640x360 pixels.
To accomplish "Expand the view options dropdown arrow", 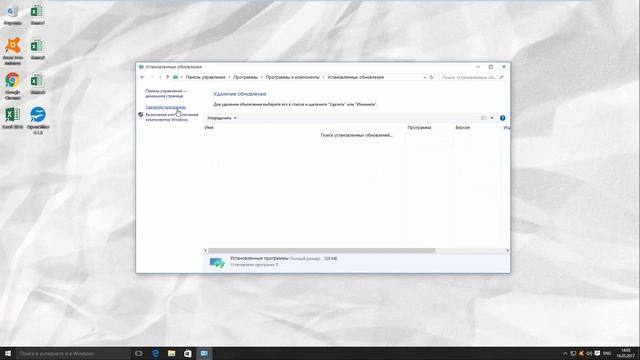I will (x=492, y=118).
